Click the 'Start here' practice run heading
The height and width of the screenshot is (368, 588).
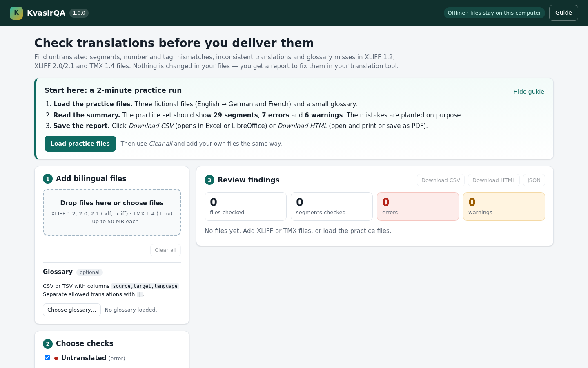tap(113, 90)
